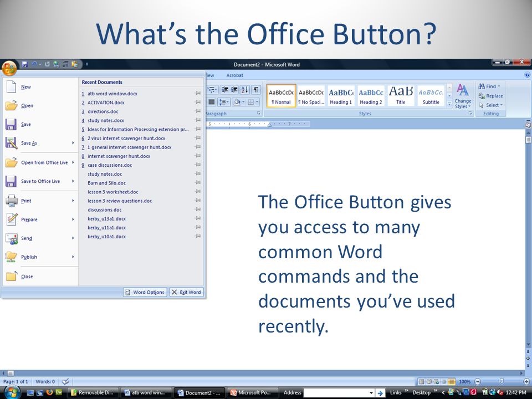Image resolution: width=532 pixels, height=399 pixels.
Task: Click the Publish folder icon
Action: (x=11, y=257)
